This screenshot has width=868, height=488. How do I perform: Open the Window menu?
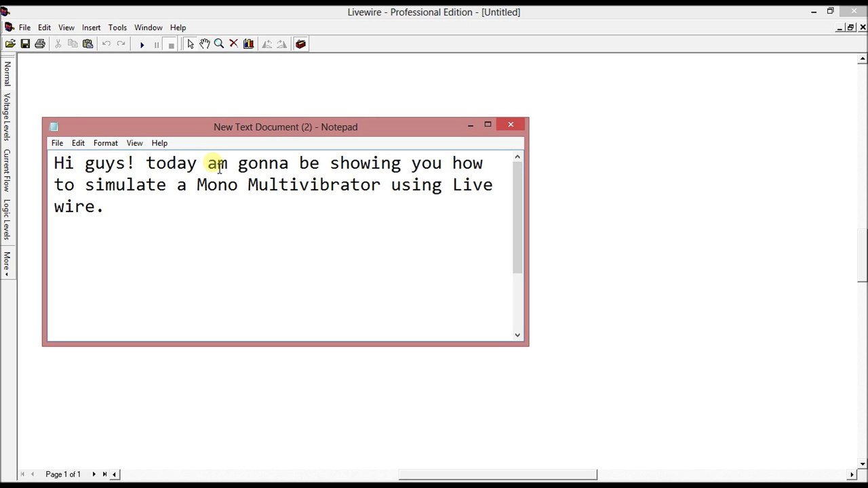pyautogui.click(x=148, y=28)
